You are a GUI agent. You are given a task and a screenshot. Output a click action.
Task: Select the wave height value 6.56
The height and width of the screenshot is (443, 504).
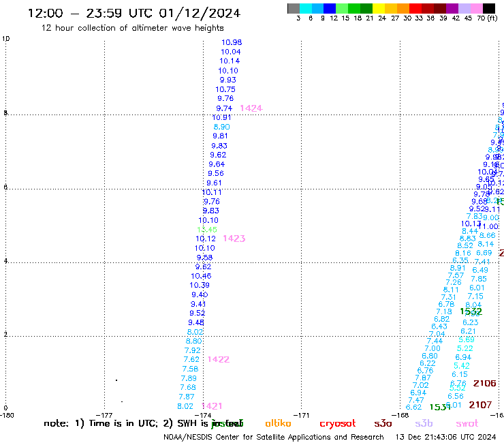[456, 396]
